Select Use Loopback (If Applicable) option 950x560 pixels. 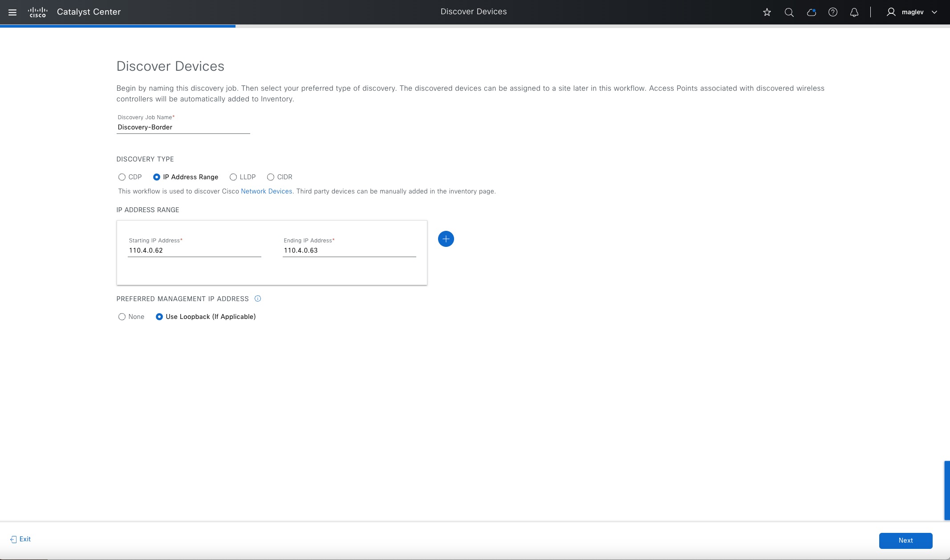pos(159,317)
